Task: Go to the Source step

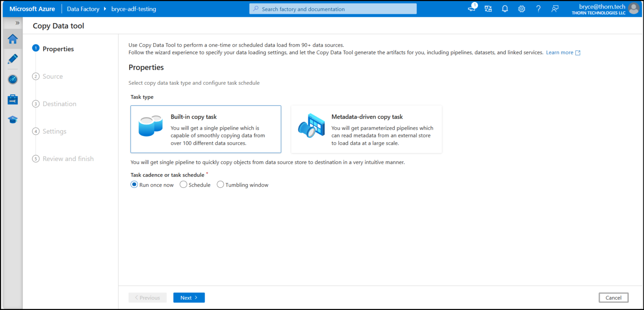Action: (x=52, y=76)
